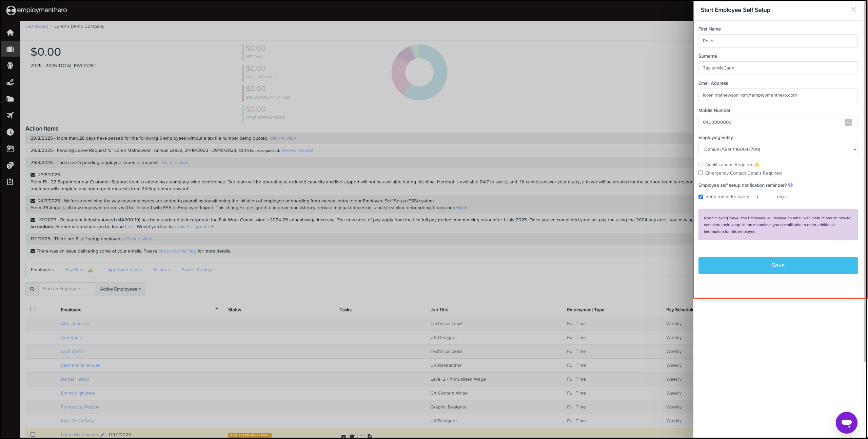Sort by Employee column arrow

click(216, 309)
